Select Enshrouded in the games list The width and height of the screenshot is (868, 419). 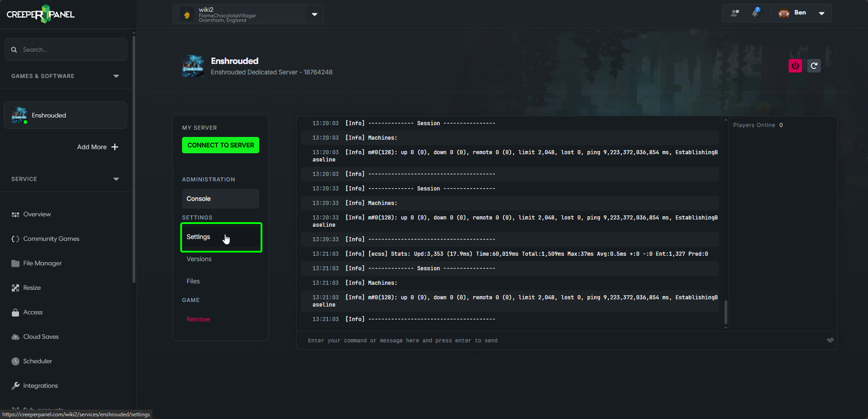click(65, 115)
